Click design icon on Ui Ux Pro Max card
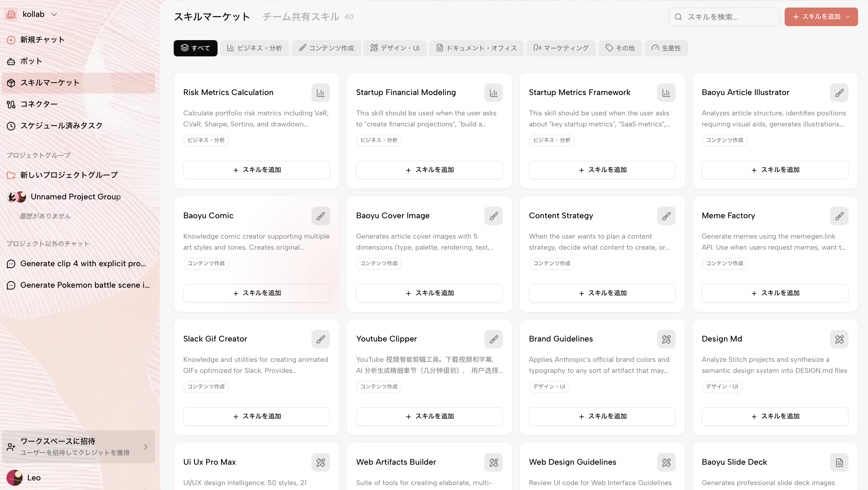The width and height of the screenshot is (868, 490). tap(320, 462)
